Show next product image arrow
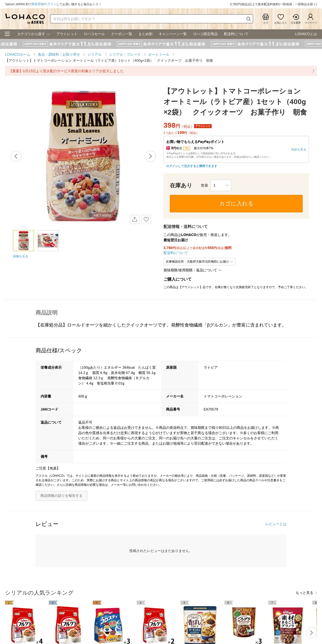322x644 pixels. pos(150,156)
